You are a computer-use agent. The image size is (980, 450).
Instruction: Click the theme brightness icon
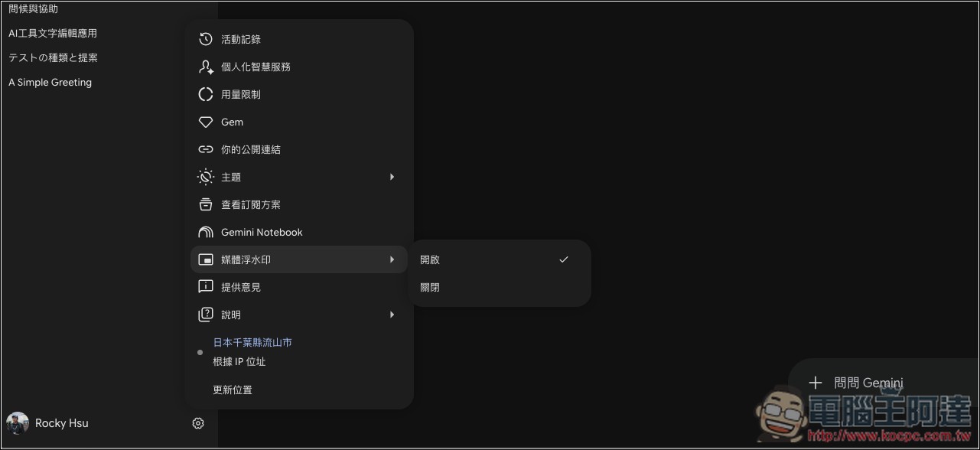pyautogui.click(x=206, y=177)
